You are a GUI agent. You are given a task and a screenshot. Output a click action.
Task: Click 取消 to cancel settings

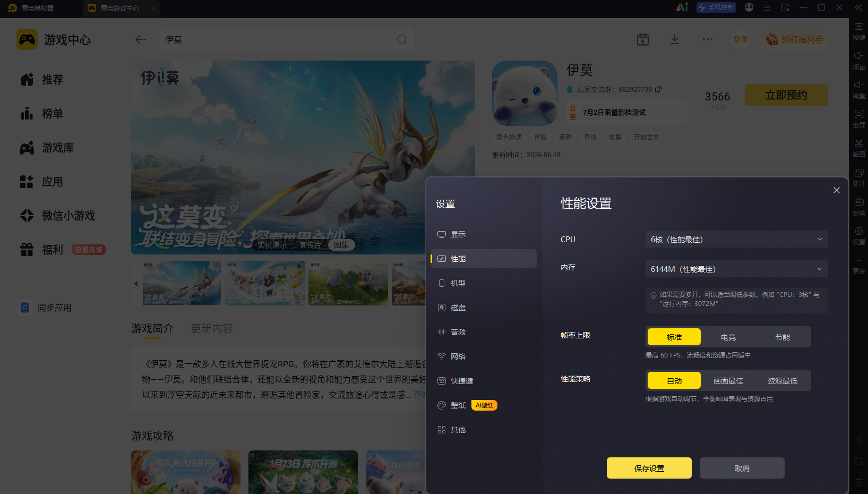coord(742,468)
